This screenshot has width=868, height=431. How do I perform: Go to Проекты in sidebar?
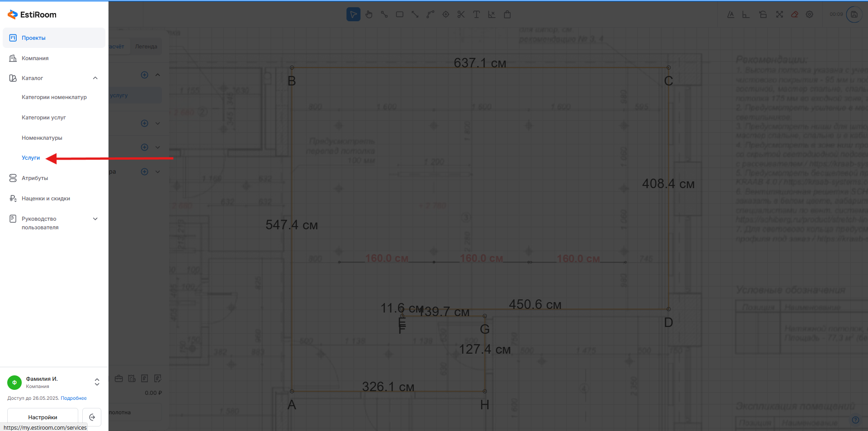(x=33, y=38)
